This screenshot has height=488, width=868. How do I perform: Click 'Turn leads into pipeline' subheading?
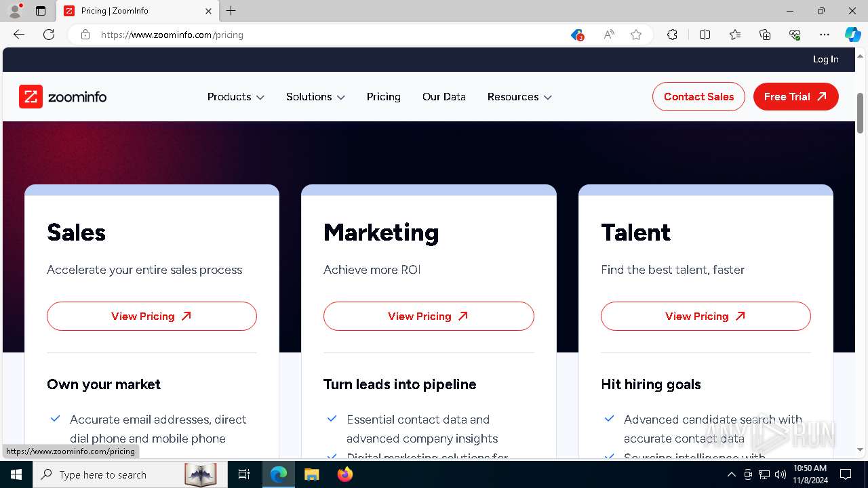point(399,384)
